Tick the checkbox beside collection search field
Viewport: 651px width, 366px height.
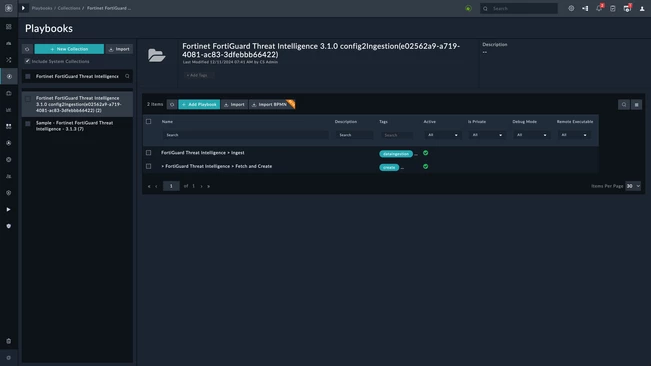point(28,76)
